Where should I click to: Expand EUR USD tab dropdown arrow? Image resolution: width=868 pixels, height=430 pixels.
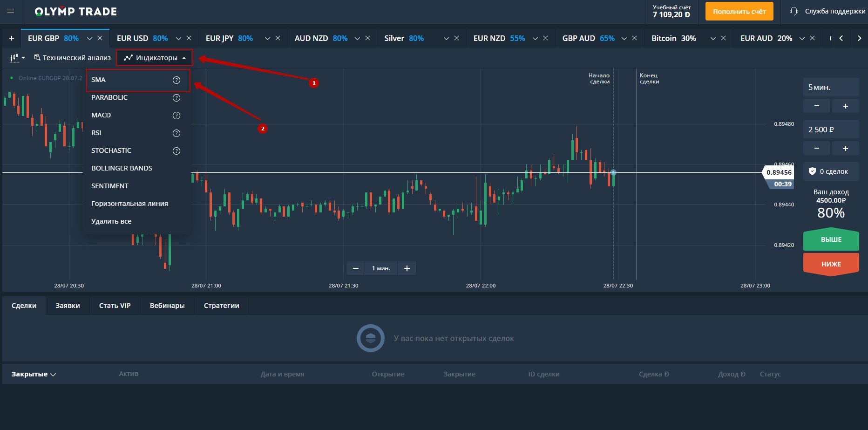(x=178, y=39)
